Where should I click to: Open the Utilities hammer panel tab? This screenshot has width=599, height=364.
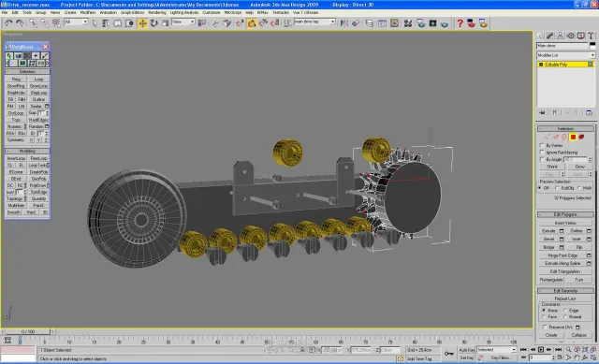click(x=591, y=36)
